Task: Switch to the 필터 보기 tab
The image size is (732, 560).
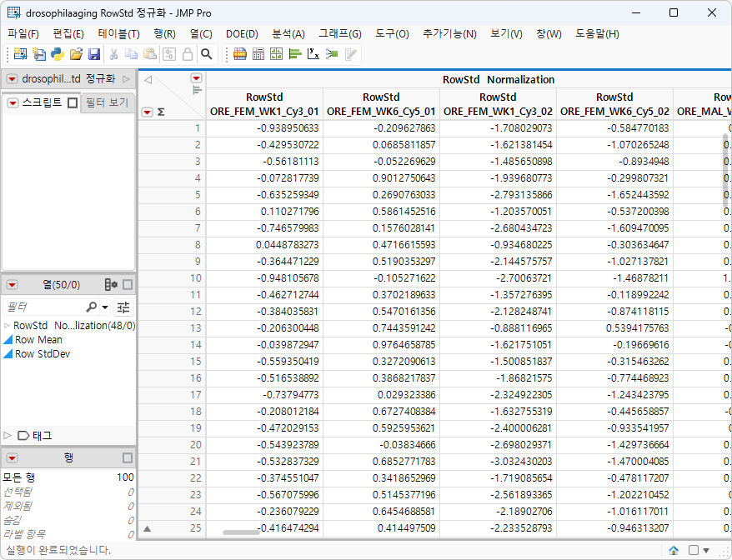Action: (107, 102)
